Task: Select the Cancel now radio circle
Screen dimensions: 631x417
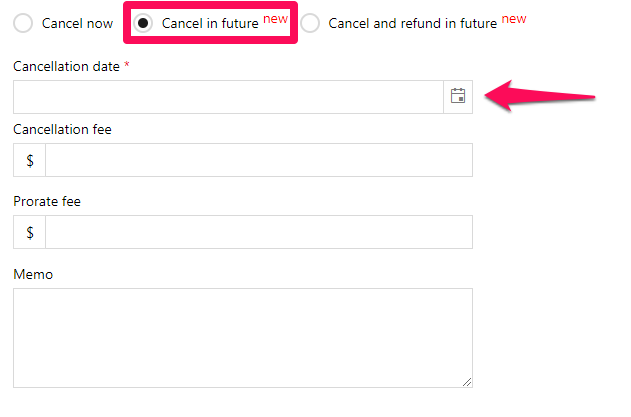Action: tap(23, 23)
